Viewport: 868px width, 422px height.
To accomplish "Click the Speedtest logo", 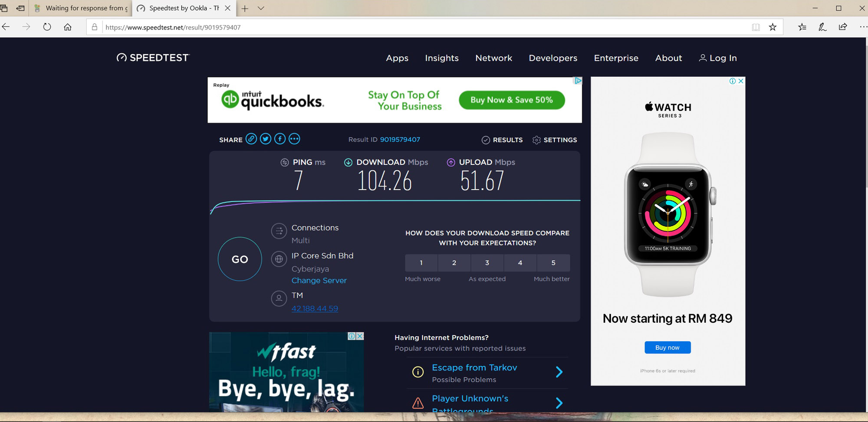I will click(153, 58).
